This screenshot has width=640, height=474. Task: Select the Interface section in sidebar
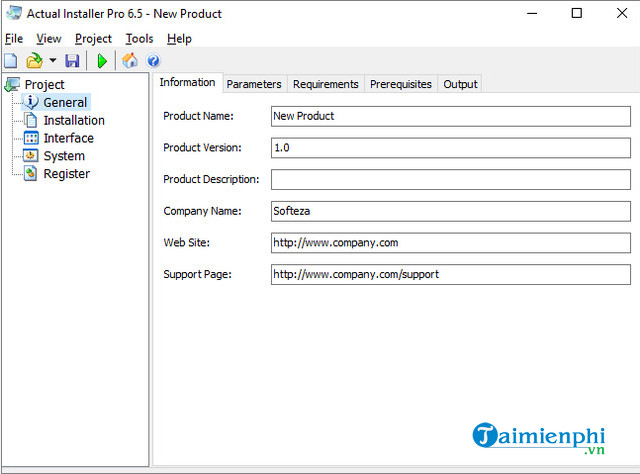68,138
